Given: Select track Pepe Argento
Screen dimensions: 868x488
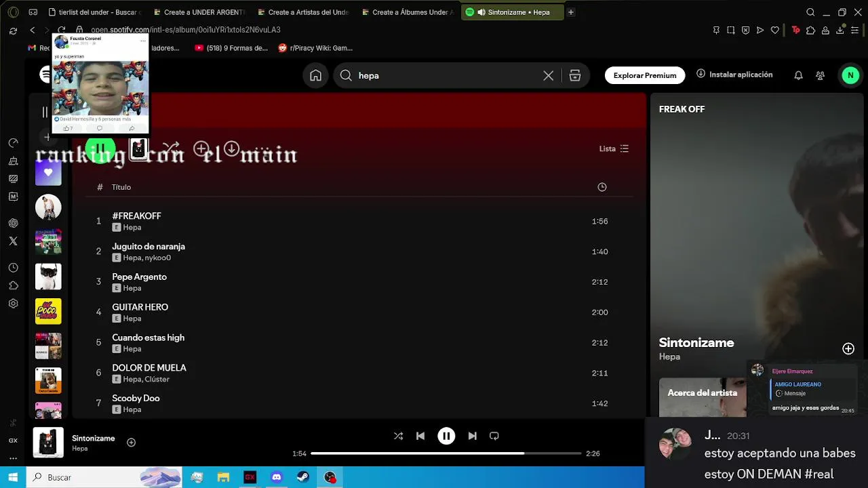Looking at the screenshot, I should (x=359, y=282).
